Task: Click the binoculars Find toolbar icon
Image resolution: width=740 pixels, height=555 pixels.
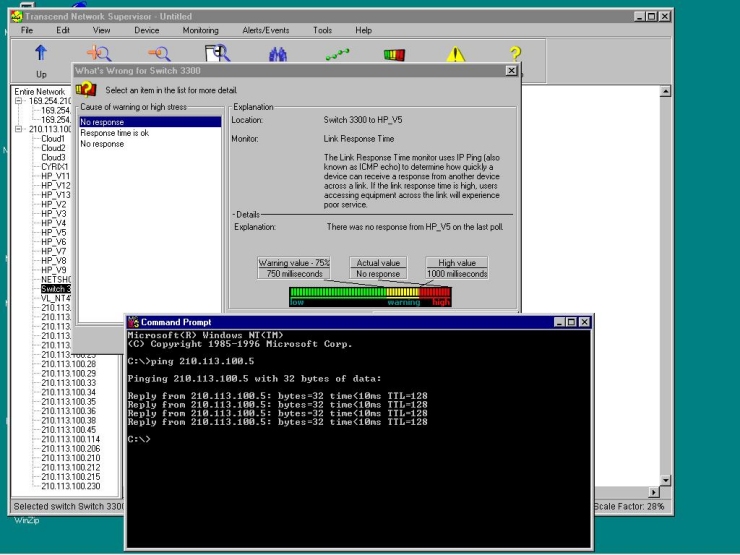Action: (278, 54)
